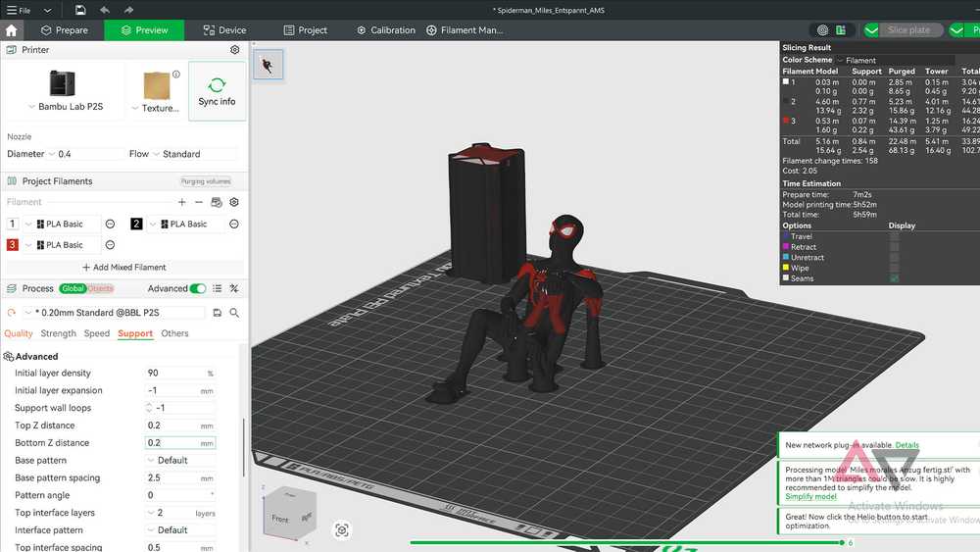Add a filament with plus icon
Image resolution: width=980 pixels, height=552 pixels.
182,202
